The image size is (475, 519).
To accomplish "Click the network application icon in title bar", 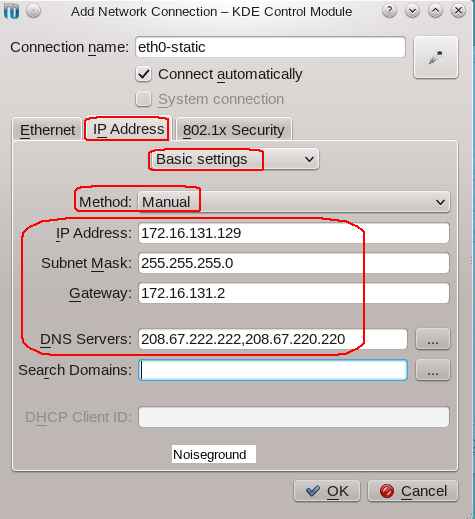I will click(11, 11).
